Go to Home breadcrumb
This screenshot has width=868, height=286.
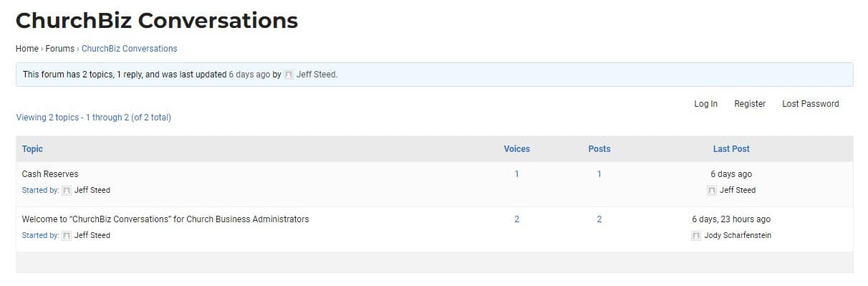[x=27, y=49]
